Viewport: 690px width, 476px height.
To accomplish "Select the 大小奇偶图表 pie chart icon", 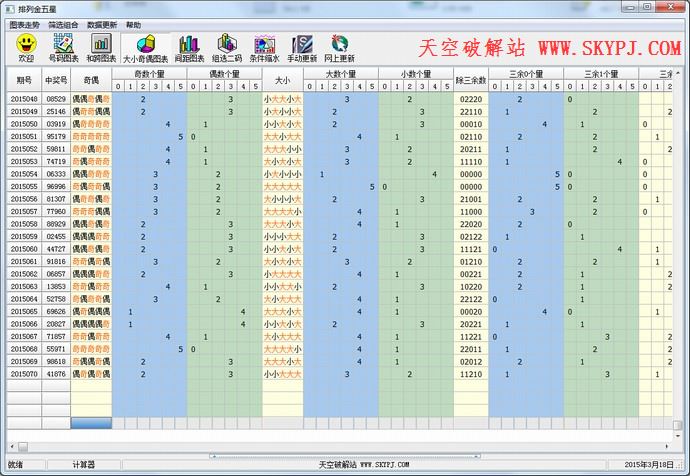I will (145, 46).
